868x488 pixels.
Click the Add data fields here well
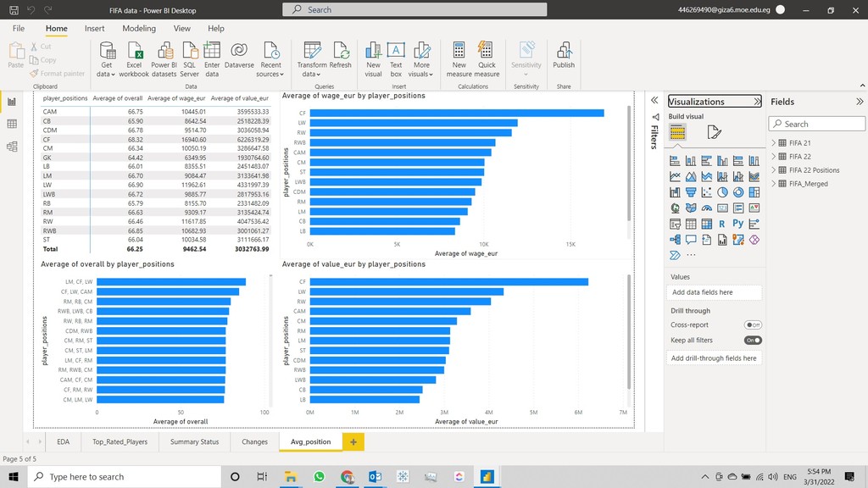(x=714, y=292)
